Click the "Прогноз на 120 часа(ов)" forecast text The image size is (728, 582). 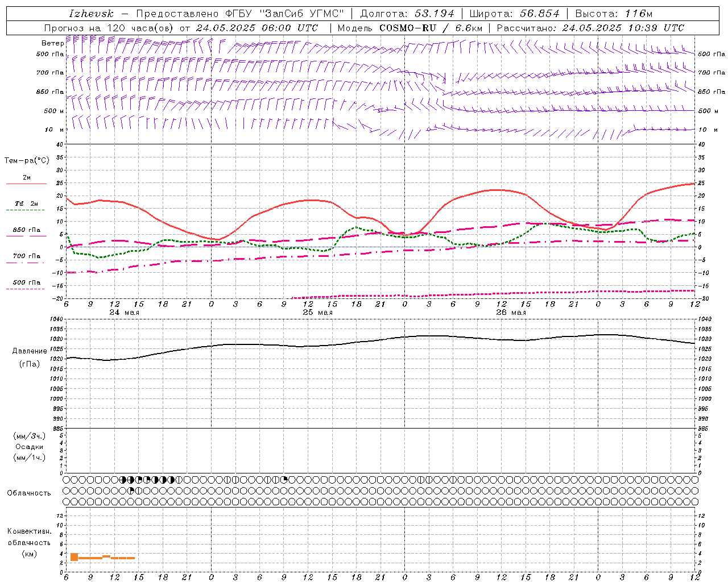pos(109,28)
